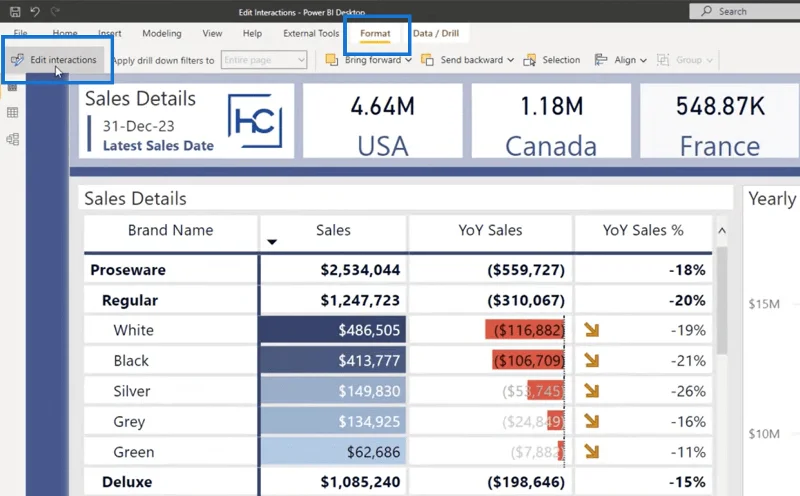The height and width of the screenshot is (496, 800).
Task: Click the down arrow icon beside -19%
Action: click(592, 330)
